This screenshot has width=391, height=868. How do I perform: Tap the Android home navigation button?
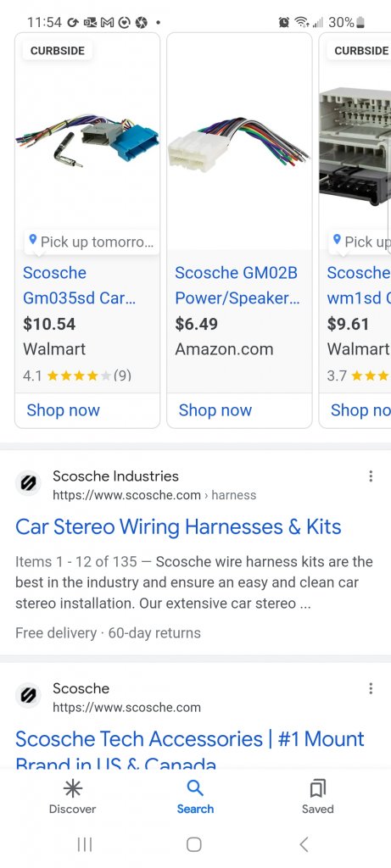[194, 844]
